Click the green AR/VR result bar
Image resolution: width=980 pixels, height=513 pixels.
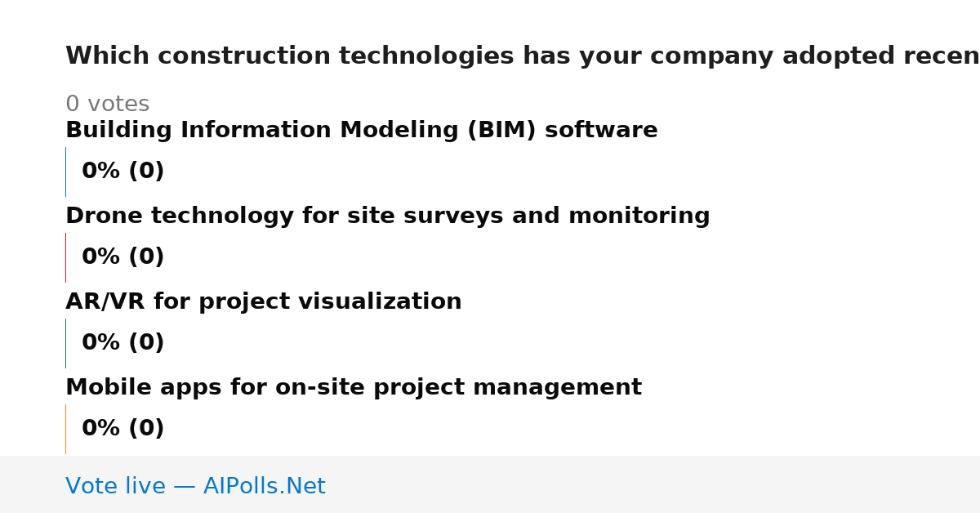65,343
